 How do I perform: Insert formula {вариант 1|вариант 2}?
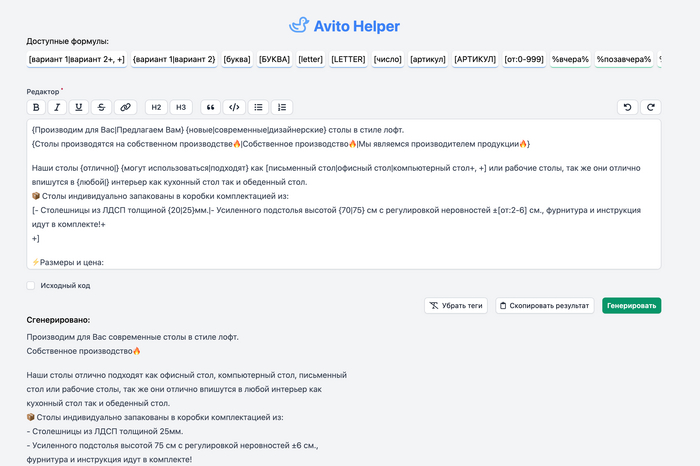[174, 59]
